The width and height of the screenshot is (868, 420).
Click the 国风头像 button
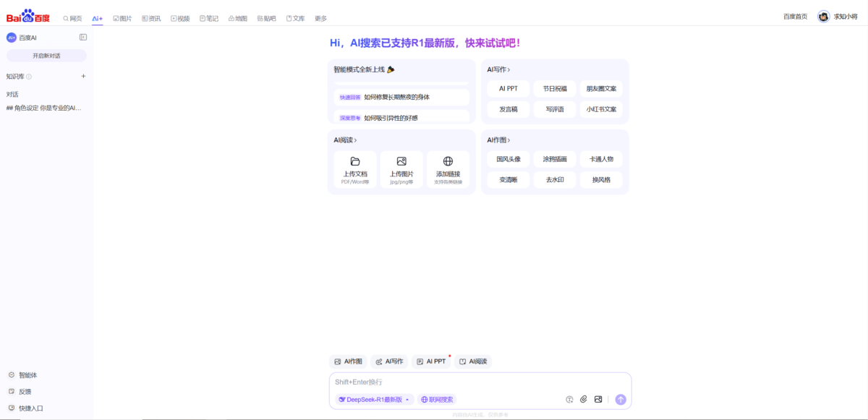click(x=509, y=159)
